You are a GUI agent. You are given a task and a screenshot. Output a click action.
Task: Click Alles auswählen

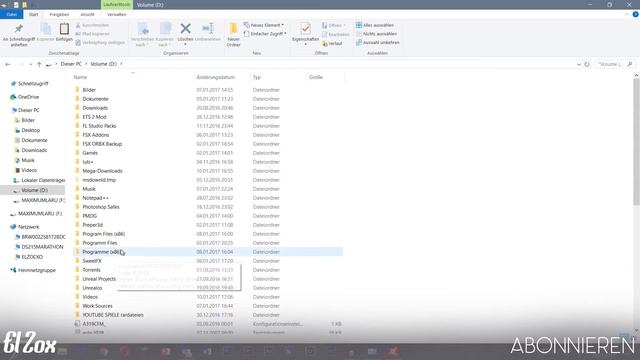click(375, 25)
